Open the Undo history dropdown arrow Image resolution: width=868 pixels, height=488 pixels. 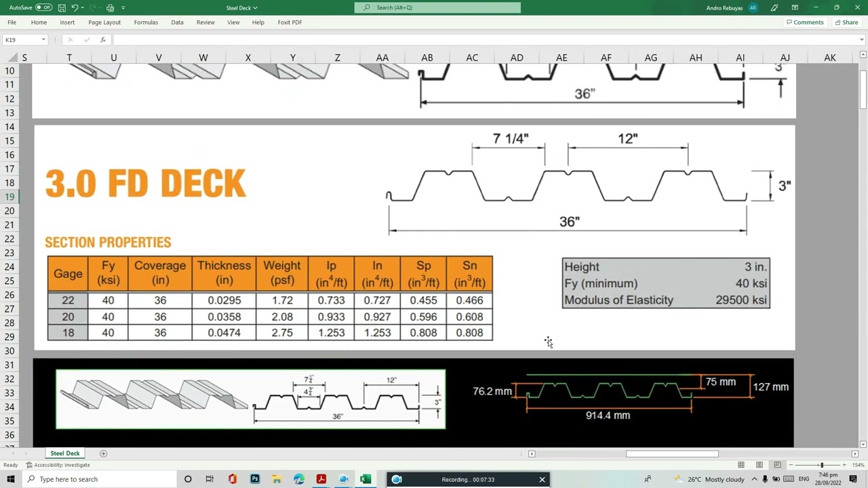point(82,7)
